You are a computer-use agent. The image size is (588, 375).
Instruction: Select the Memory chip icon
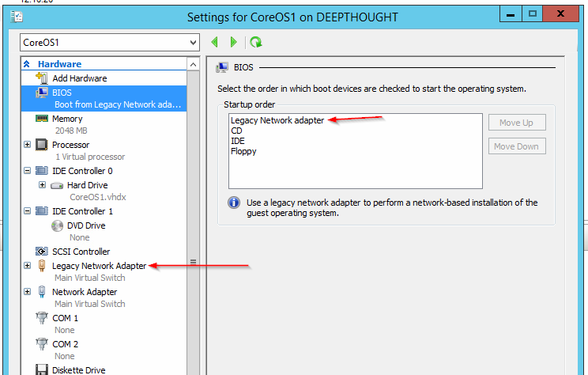(x=42, y=119)
